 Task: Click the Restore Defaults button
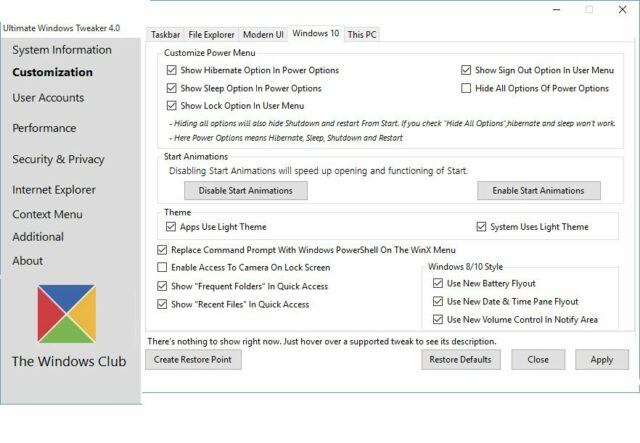pos(460,360)
